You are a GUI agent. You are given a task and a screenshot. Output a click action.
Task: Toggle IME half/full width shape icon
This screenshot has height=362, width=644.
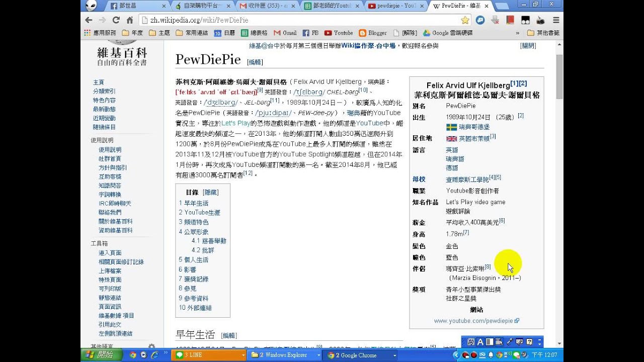coord(490,342)
